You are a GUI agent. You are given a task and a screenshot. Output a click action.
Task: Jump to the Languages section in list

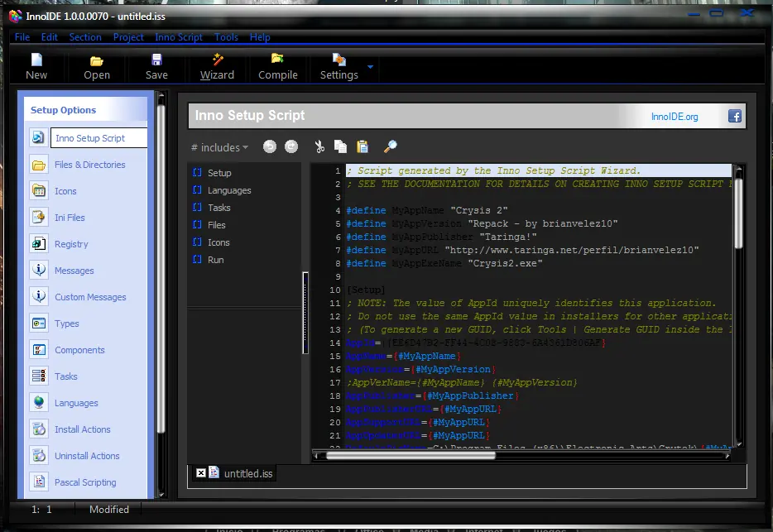pos(229,190)
